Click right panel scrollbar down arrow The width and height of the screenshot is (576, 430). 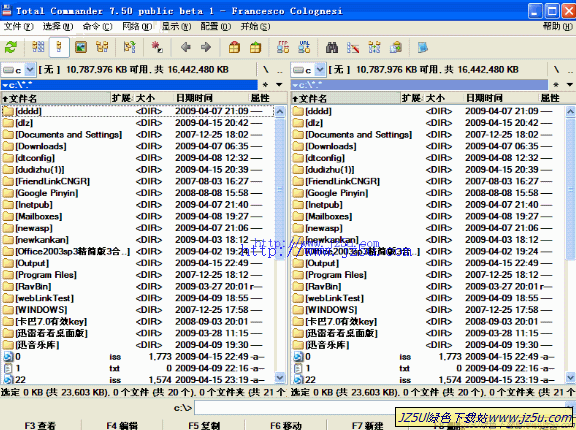click(570, 377)
